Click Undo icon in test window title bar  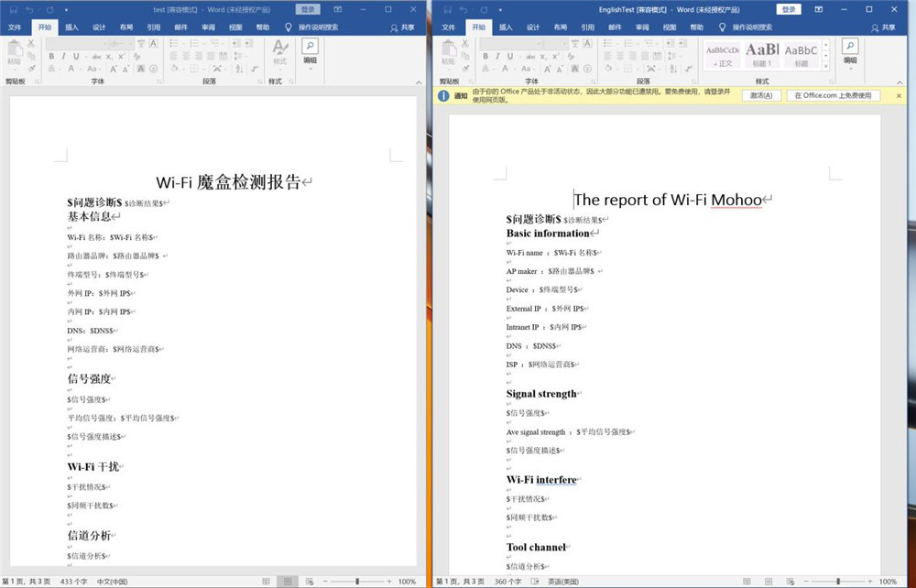(30, 9)
